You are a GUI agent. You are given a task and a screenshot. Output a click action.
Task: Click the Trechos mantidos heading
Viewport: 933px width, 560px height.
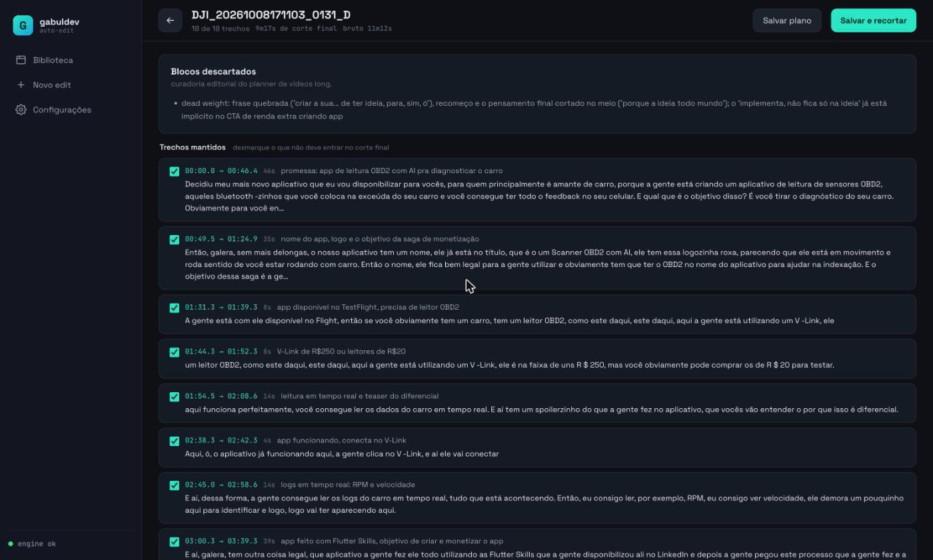click(x=193, y=147)
